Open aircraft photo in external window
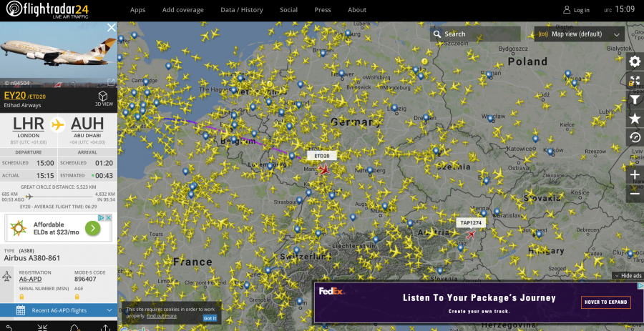 pyautogui.click(x=111, y=82)
